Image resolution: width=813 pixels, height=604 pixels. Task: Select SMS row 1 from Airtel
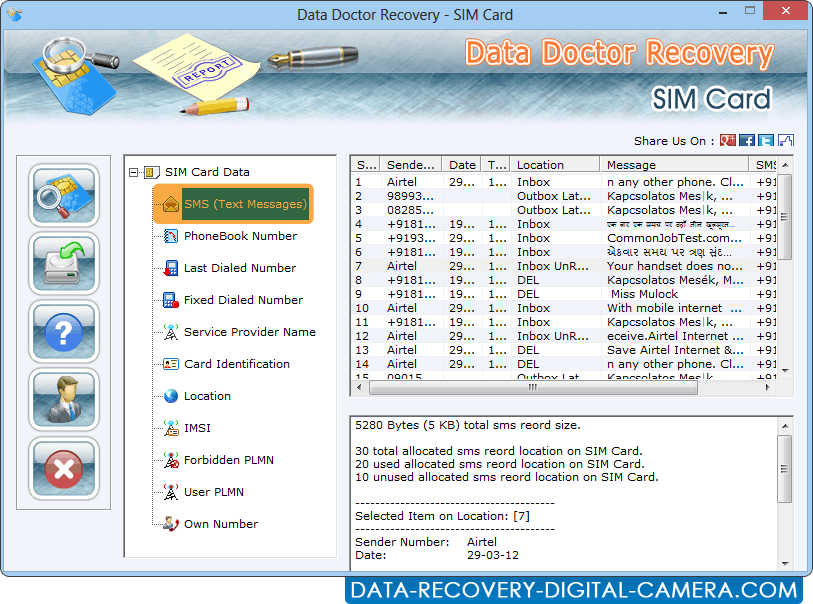(x=564, y=182)
